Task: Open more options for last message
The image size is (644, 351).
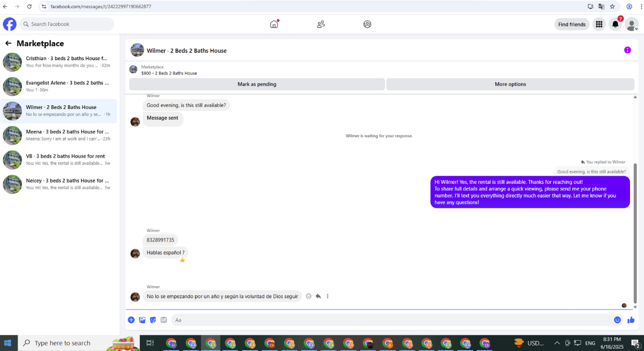Action: click(x=327, y=296)
